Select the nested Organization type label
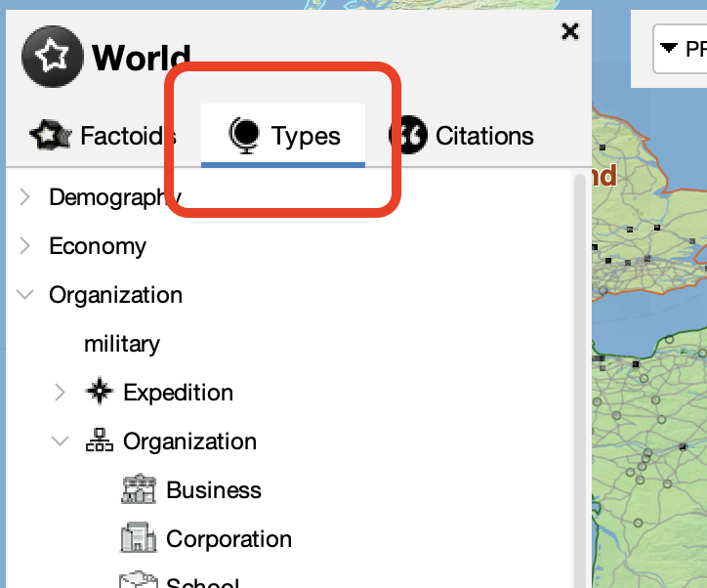This screenshot has width=707, height=588. [x=189, y=441]
